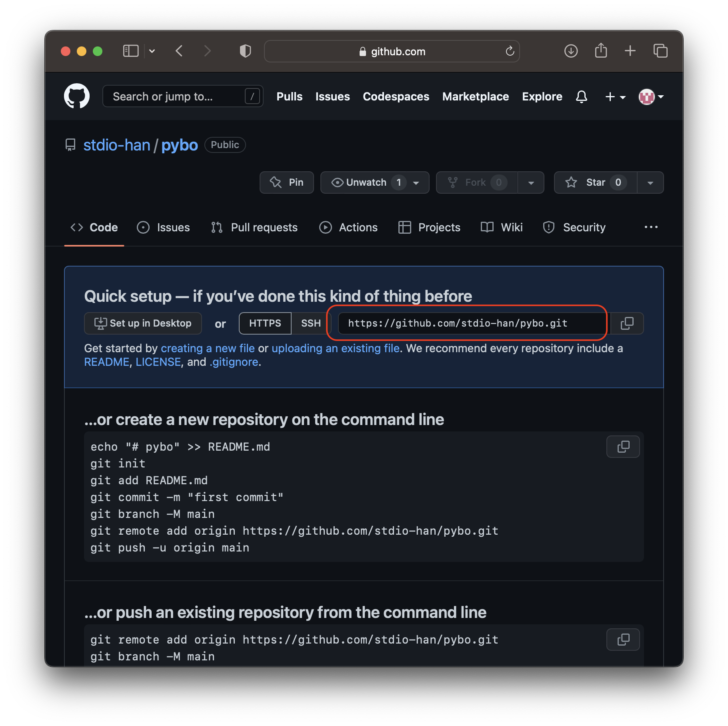The image size is (728, 726).
Task: Click Set up in Desktop
Action: [x=143, y=323]
